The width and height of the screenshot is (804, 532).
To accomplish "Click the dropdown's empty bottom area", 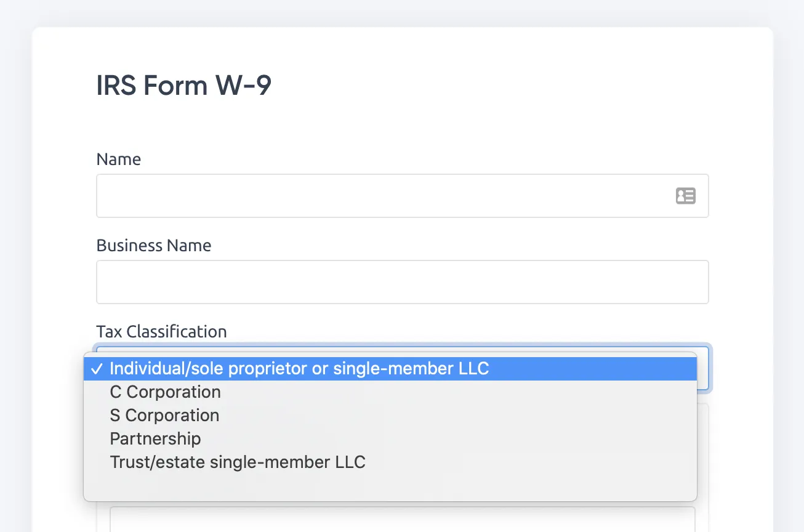I will coord(390,485).
